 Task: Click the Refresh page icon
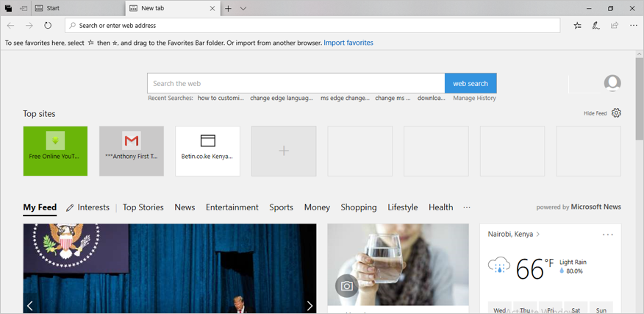[x=48, y=25]
